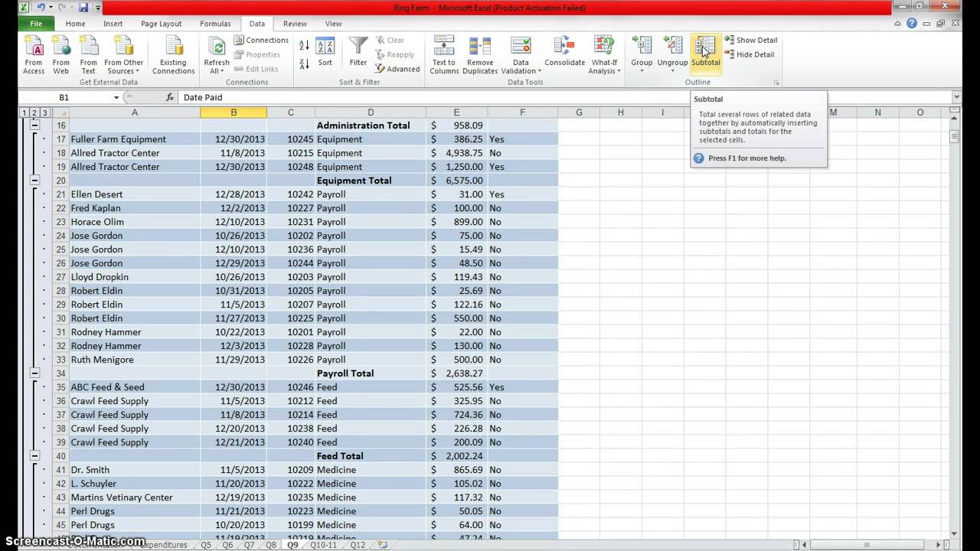Toggle the Filter button on
Screen dimensions: 980x551
coord(358,52)
